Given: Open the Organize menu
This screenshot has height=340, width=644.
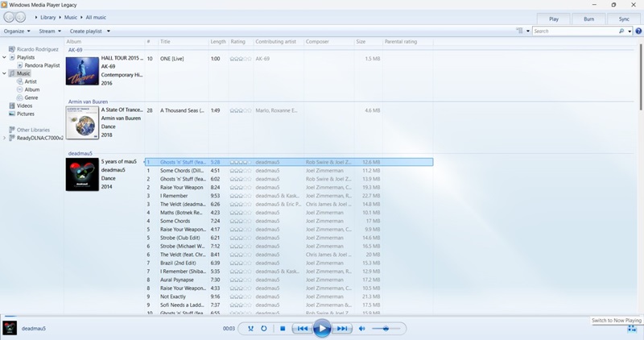Looking at the screenshot, I should click(x=17, y=31).
